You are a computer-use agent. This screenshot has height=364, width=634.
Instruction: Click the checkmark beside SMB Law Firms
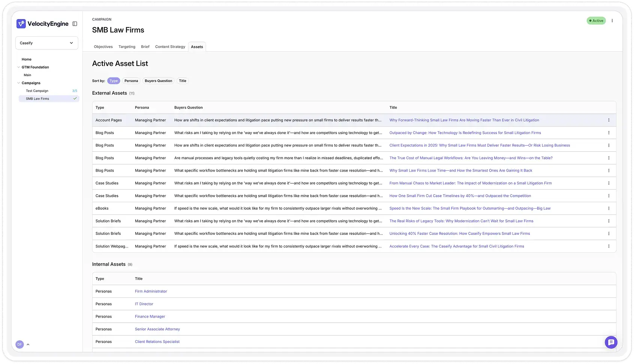coord(75,98)
